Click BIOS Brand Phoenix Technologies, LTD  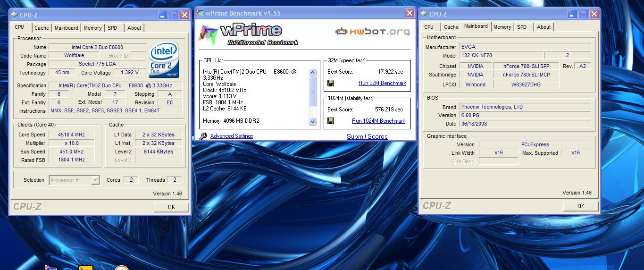pos(525,107)
